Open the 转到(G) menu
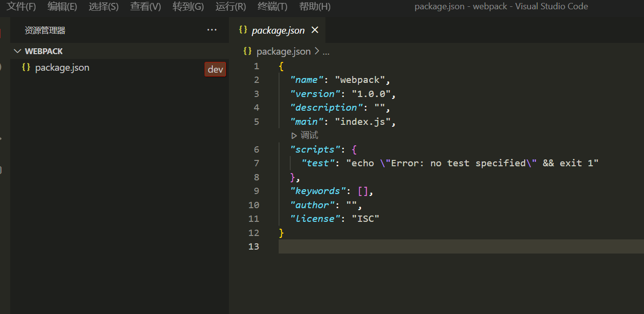Image resolution: width=644 pixels, height=314 pixels. coord(188,7)
